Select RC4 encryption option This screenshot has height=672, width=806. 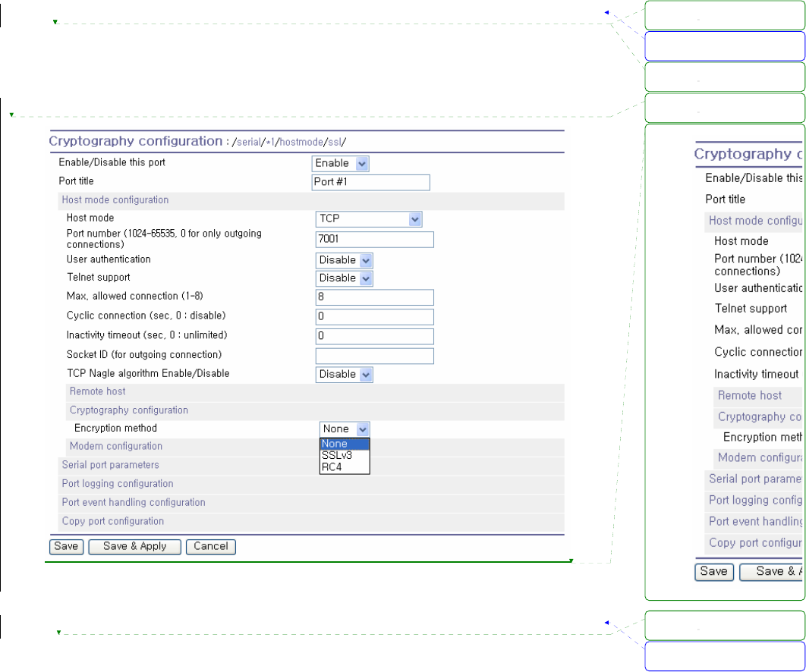[x=345, y=467]
